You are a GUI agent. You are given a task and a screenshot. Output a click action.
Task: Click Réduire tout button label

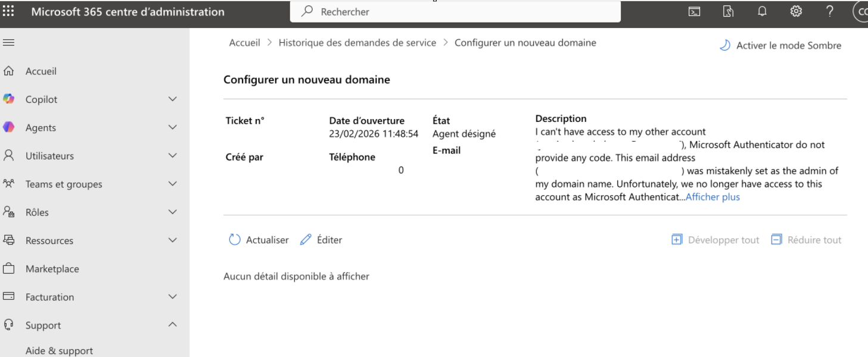(814, 240)
